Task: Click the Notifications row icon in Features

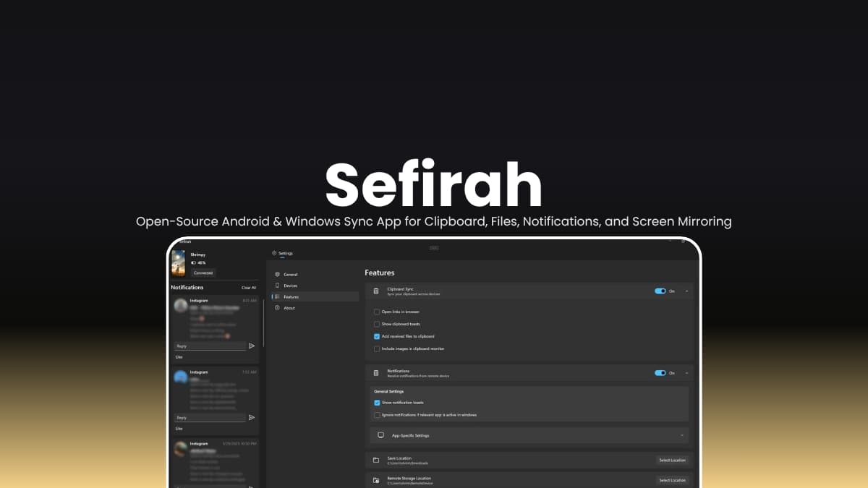Action: click(x=376, y=373)
